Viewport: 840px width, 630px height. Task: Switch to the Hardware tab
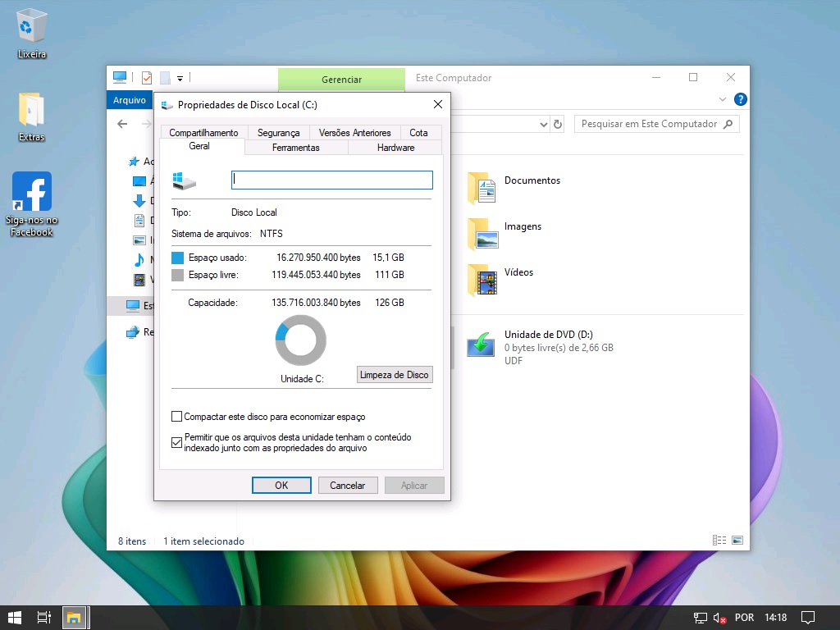[395, 148]
